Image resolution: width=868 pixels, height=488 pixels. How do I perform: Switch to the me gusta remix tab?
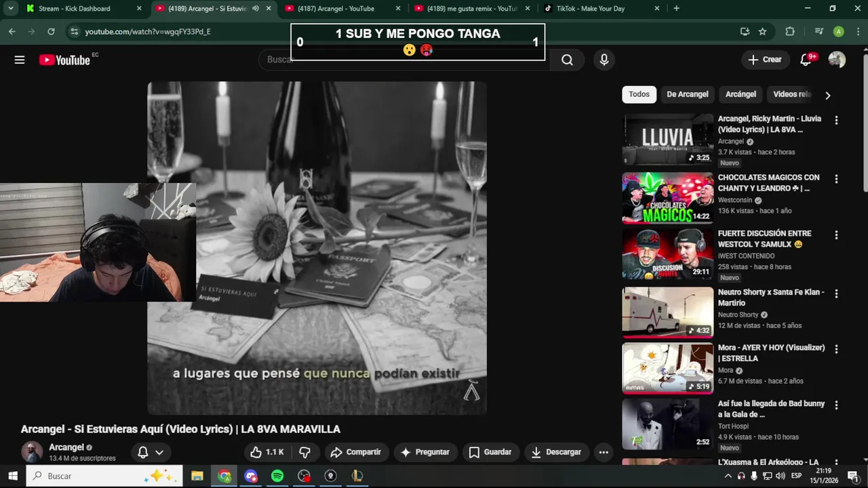click(x=472, y=9)
